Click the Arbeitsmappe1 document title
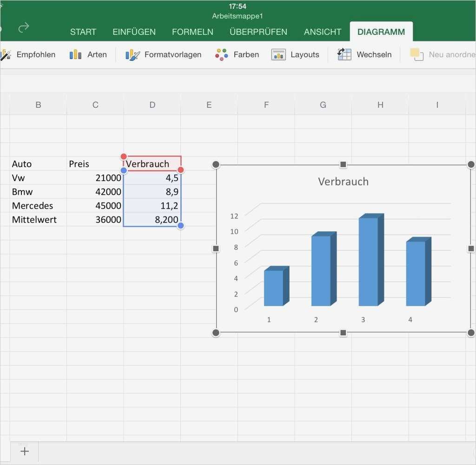Image resolution: width=476 pixels, height=465 pixels. (238, 16)
